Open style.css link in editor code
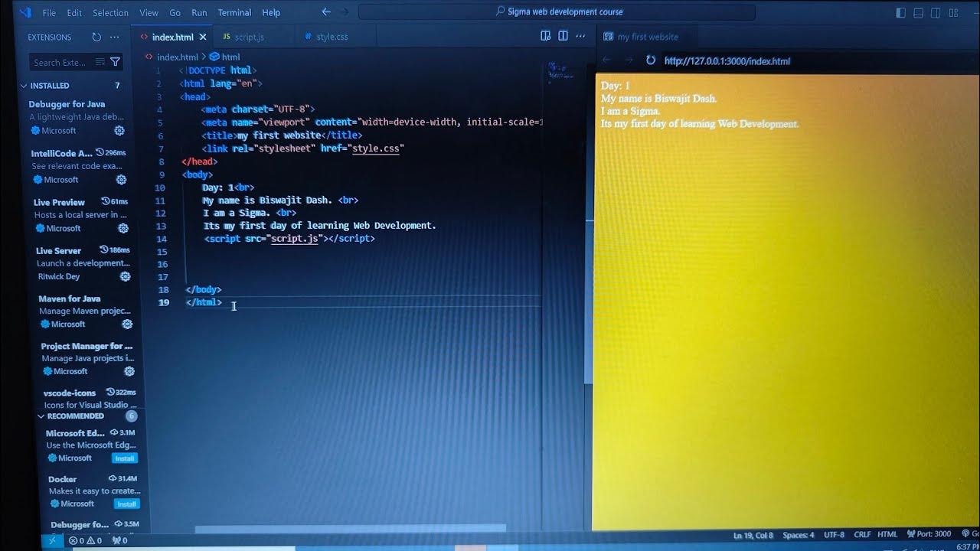Image resolution: width=980 pixels, height=551 pixels. (x=376, y=148)
